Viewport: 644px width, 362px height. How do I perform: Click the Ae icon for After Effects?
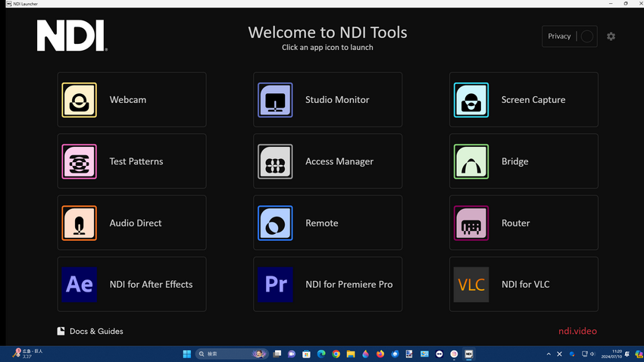tap(80, 285)
